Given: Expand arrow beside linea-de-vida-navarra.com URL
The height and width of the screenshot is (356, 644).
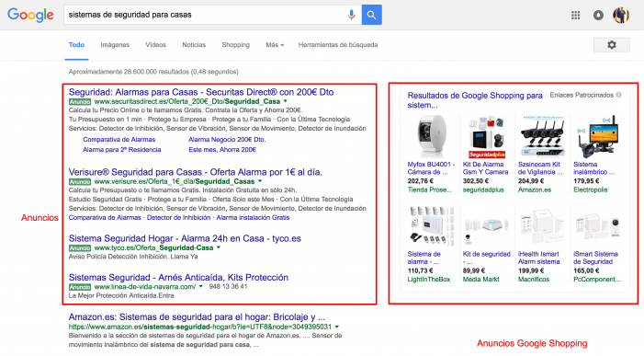Looking at the screenshot, I should [x=201, y=286].
